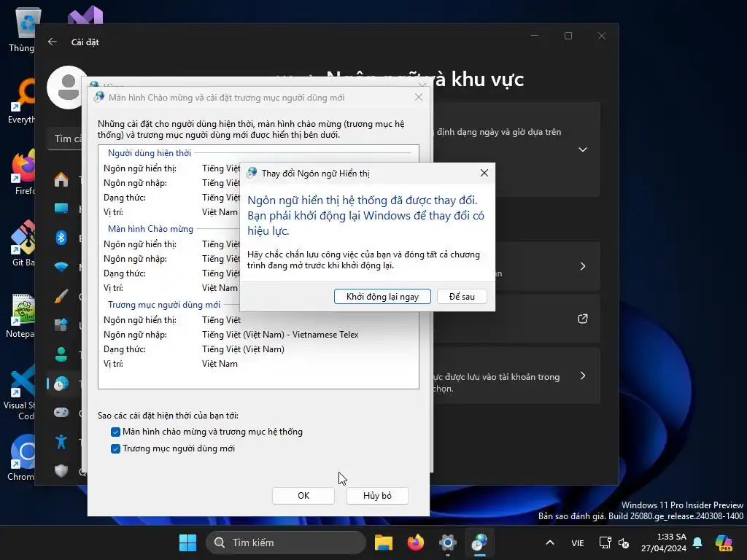Open the external link icon row in Settings
Image resolution: width=747 pixels, height=560 pixels.
pyautogui.click(x=582, y=319)
